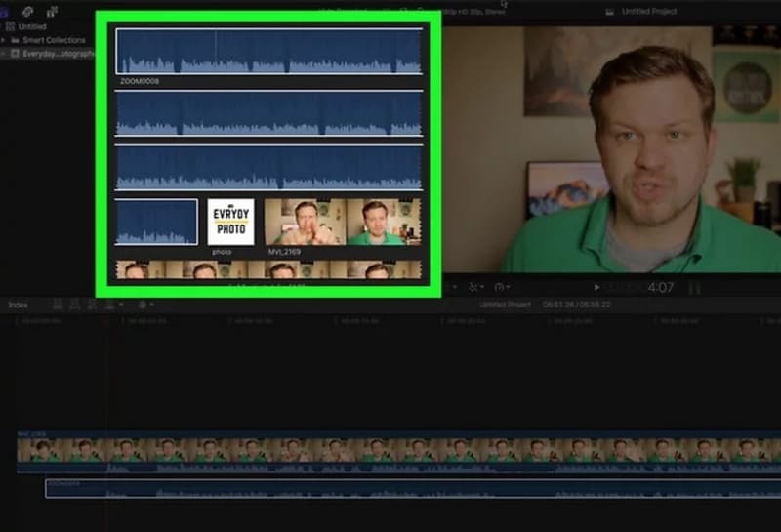This screenshot has height=532, width=781.
Task: Click the EVRYDY PHOTO image thumbnail
Action: point(230,222)
